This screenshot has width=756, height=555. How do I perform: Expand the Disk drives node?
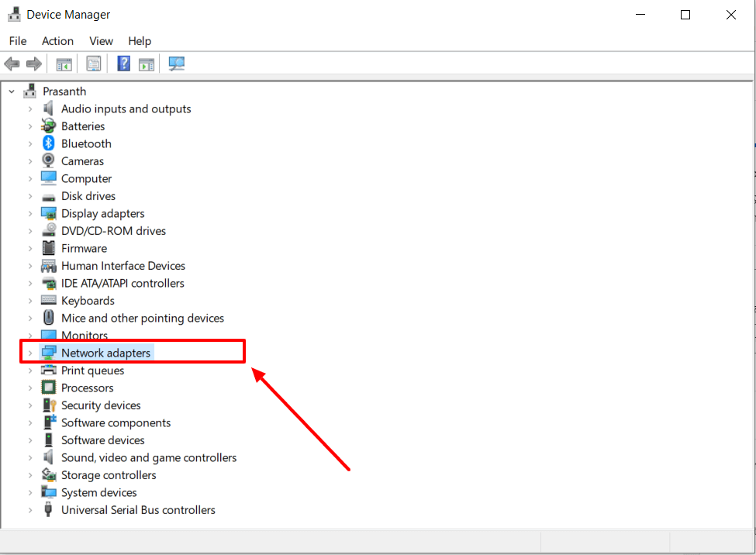(x=30, y=196)
